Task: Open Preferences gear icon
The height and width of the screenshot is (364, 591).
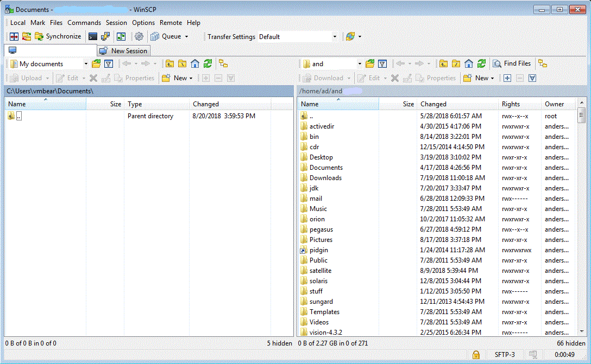Action: [x=139, y=36]
